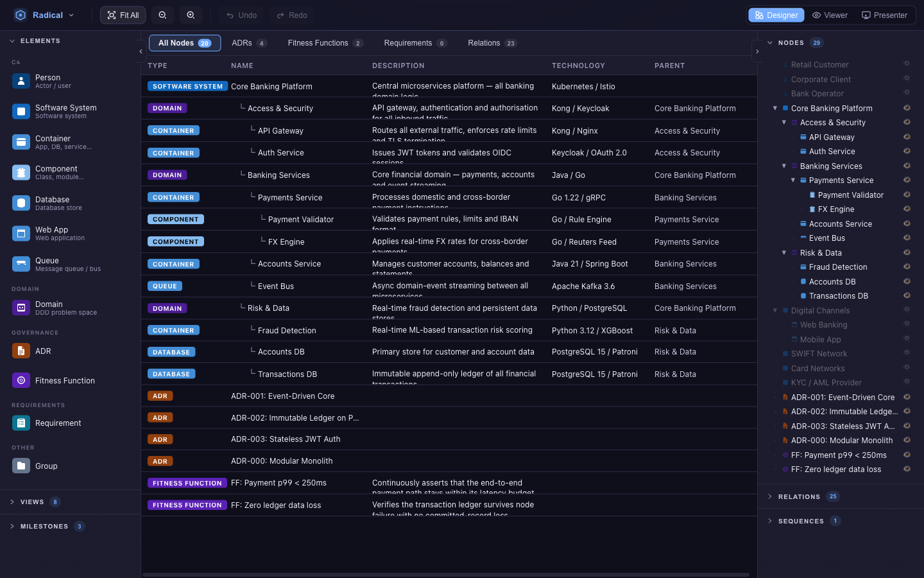924x578 pixels.
Task: Pick the Software System element icon
Action: [21, 112]
